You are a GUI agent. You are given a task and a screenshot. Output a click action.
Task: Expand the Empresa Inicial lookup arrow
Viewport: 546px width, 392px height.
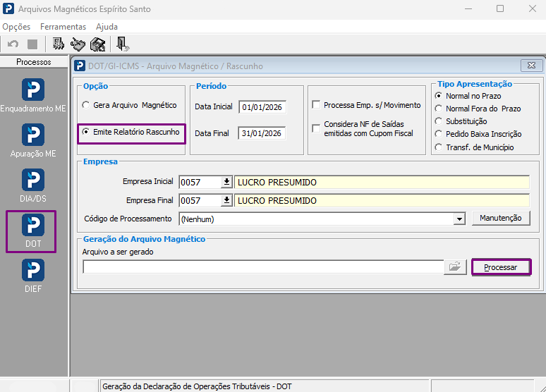(x=226, y=182)
